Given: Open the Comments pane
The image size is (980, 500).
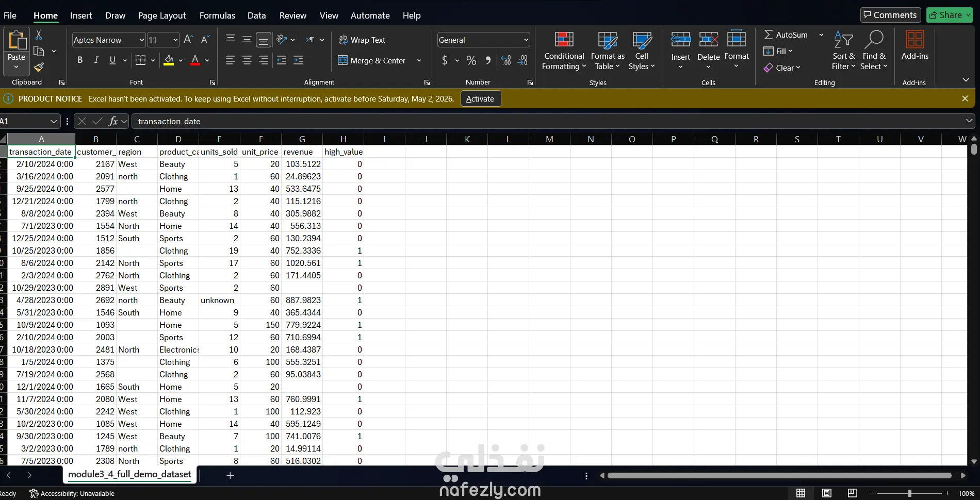Looking at the screenshot, I should [x=890, y=15].
